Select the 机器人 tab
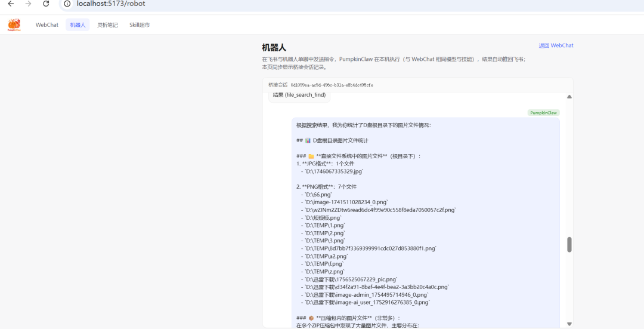644x329 pixels. click(x=78, y=24)
